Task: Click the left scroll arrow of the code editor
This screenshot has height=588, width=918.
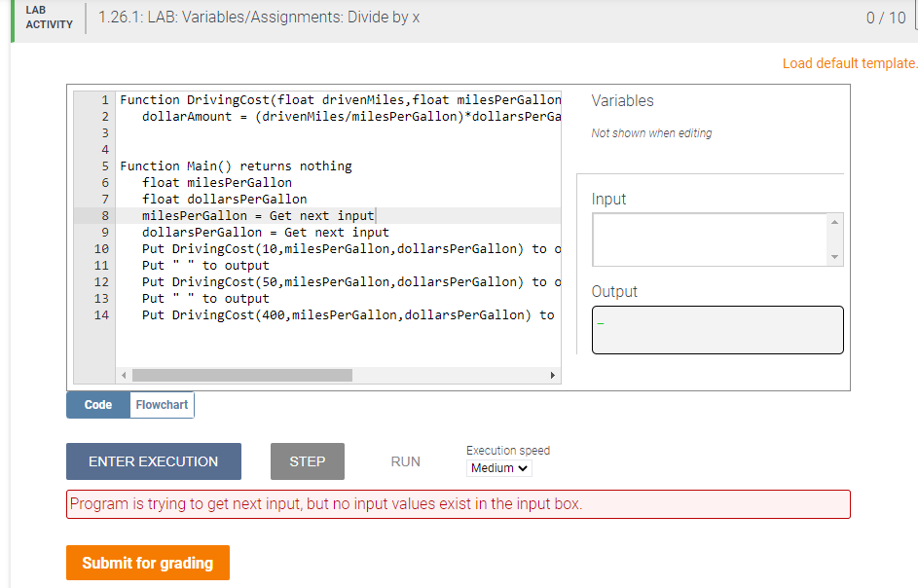Action: (x=123, y=374)
